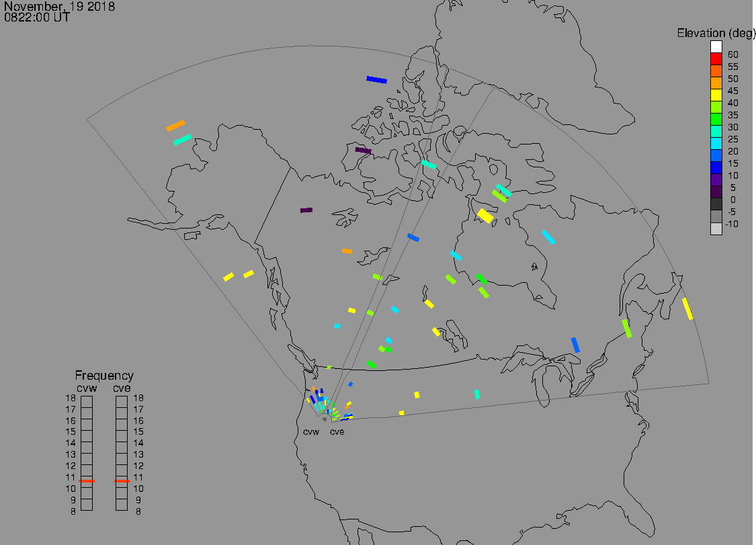Click the orange echo bar northwest of Alaska
Screen dimensions: 756x545
point(175,126)
